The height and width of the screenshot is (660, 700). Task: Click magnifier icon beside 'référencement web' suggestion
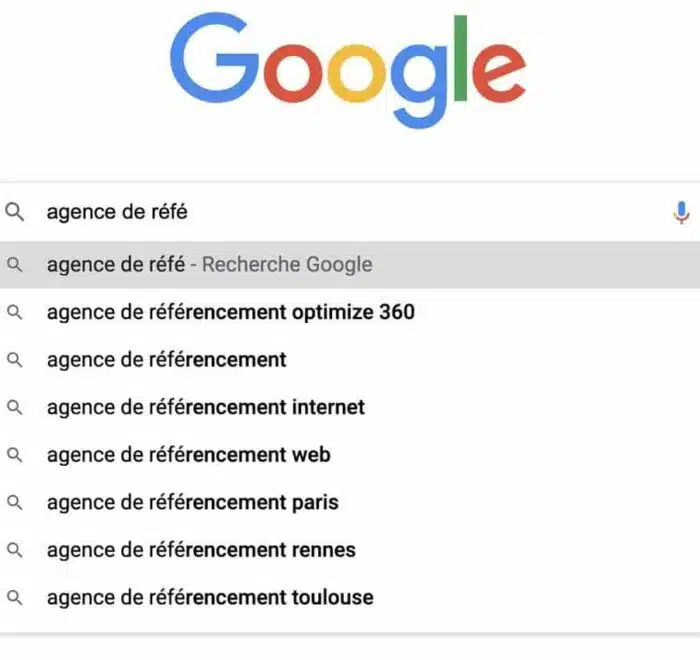pyautogui.click(x=14, y=455)
